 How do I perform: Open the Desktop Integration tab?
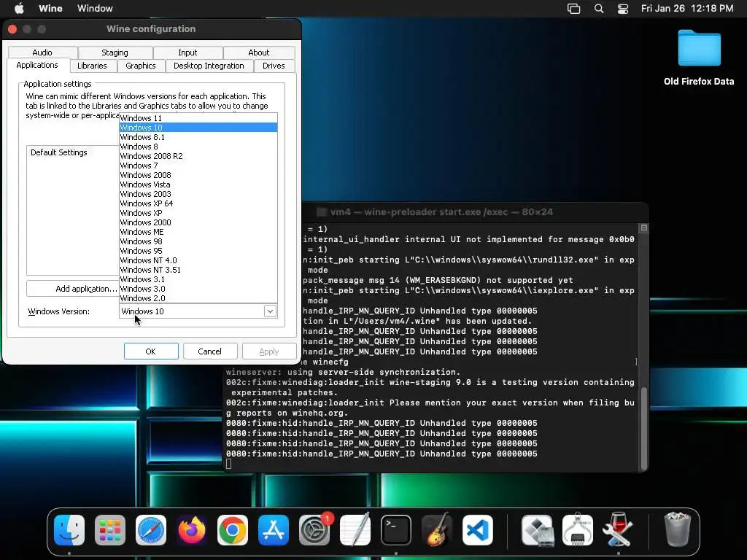[x=209, y=66]
